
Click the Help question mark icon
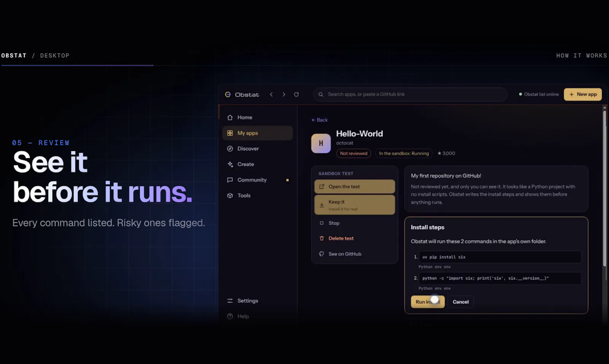(x=230, y=316)
